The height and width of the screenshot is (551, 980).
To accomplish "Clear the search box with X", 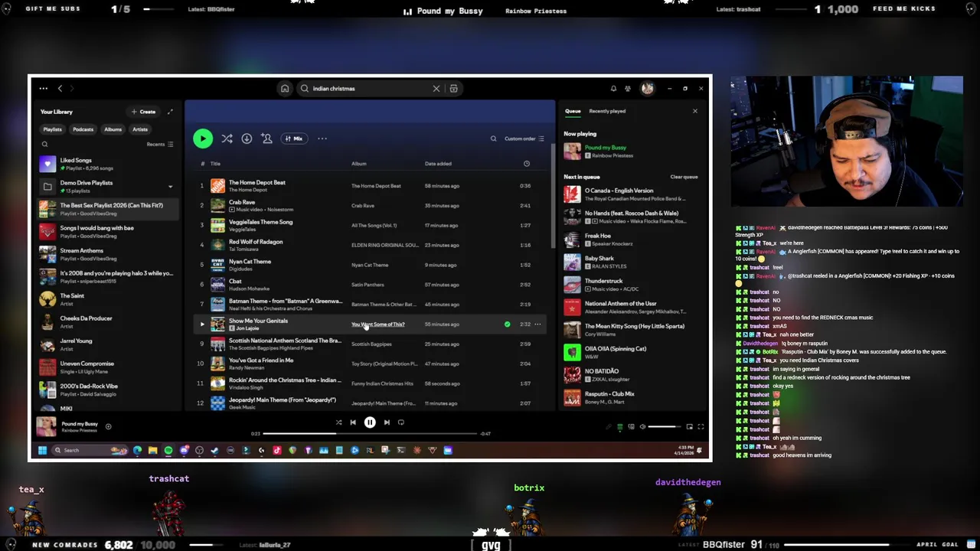I will (x=436, y=89).
